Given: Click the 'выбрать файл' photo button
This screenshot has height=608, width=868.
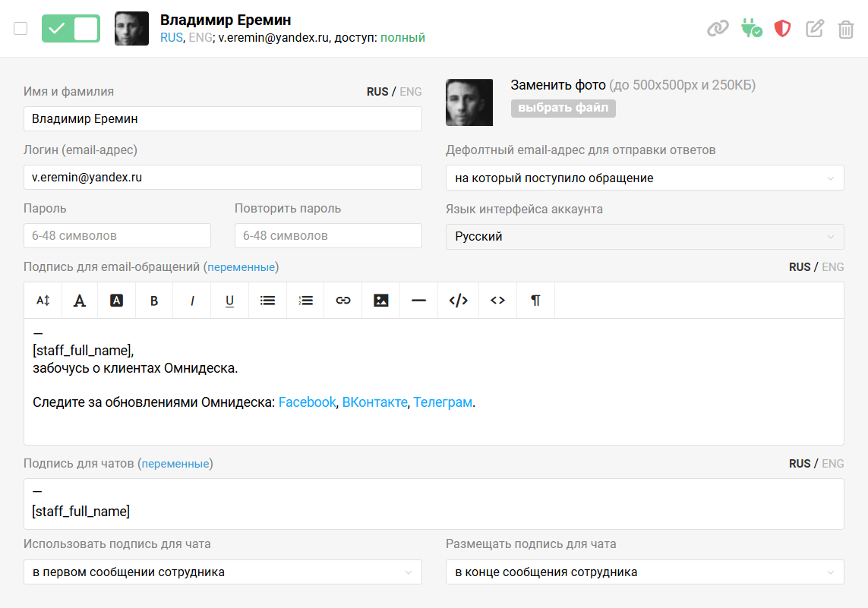Looking at the screenshot, I should [563, 108].
